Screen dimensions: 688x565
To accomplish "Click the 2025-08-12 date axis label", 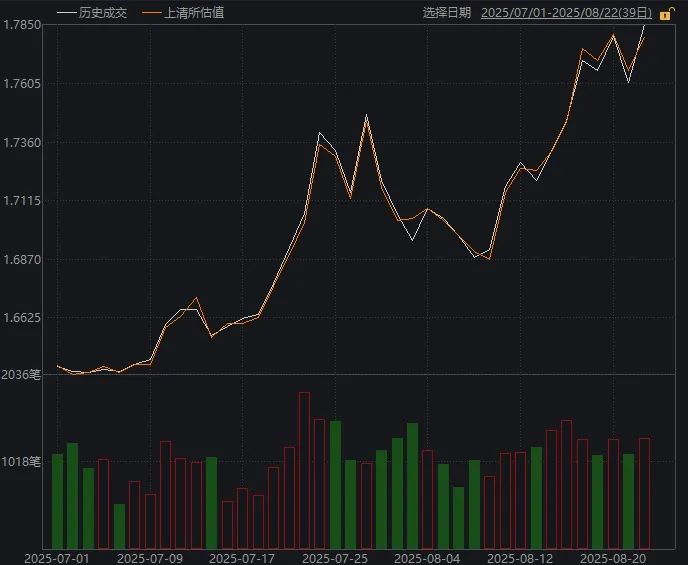I will point(521,557).
